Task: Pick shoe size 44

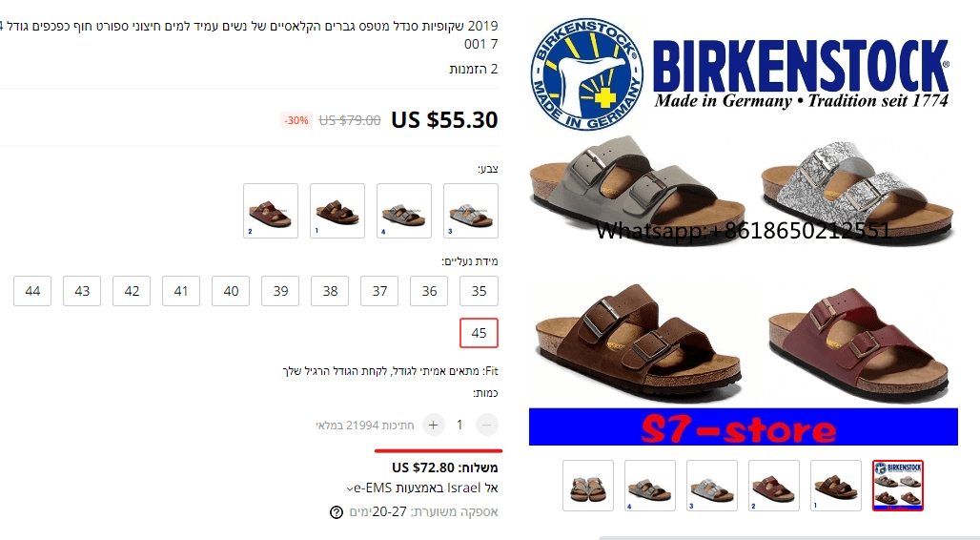Action: [x=32, y=291]
